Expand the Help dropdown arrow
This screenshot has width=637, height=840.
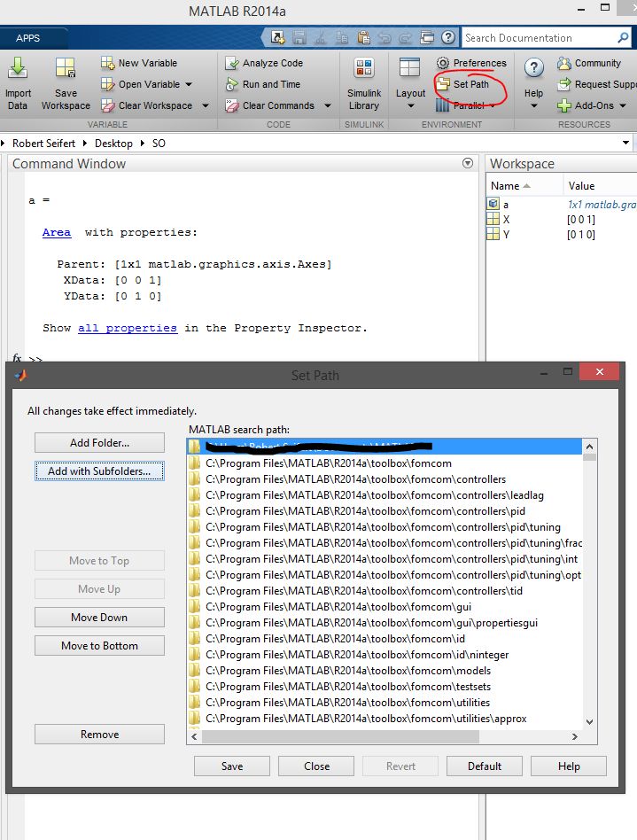(x=533, y=106)
